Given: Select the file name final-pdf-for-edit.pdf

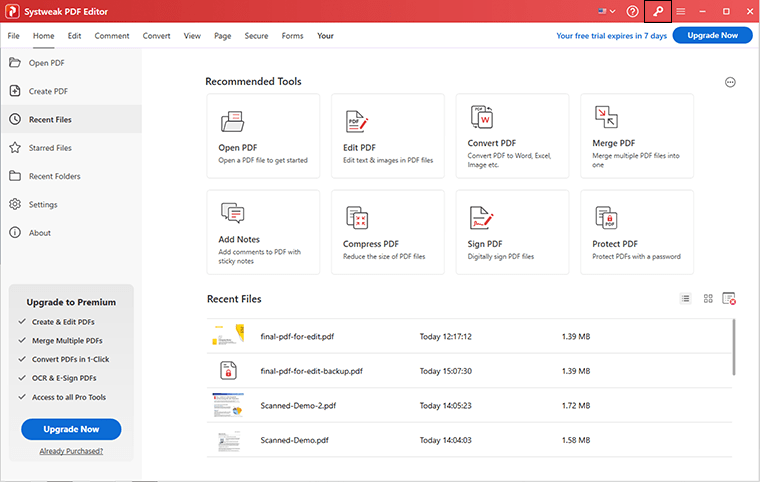Looking at the screenshot, I should click(297, 337).
